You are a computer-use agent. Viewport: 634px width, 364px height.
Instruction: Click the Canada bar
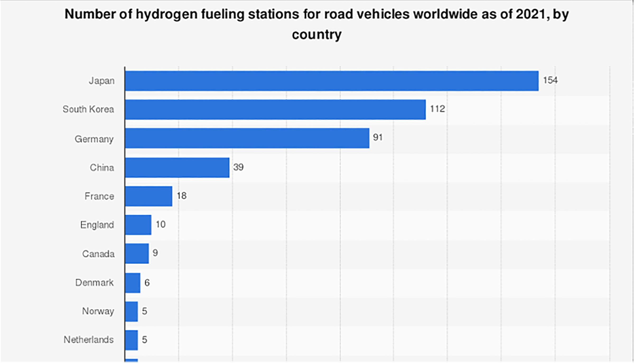click(x=137, y=253)
